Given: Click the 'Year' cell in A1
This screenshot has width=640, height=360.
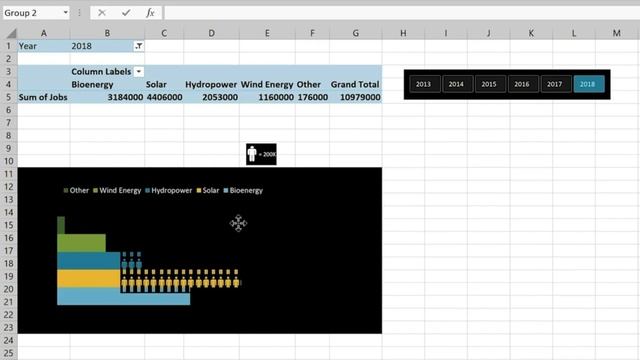Looking at the screenshot, I should point(44,46).
